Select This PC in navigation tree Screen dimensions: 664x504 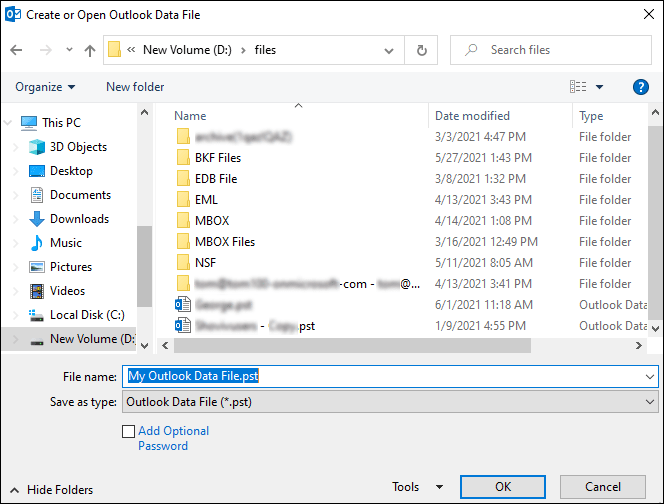(x=61, y=123)
